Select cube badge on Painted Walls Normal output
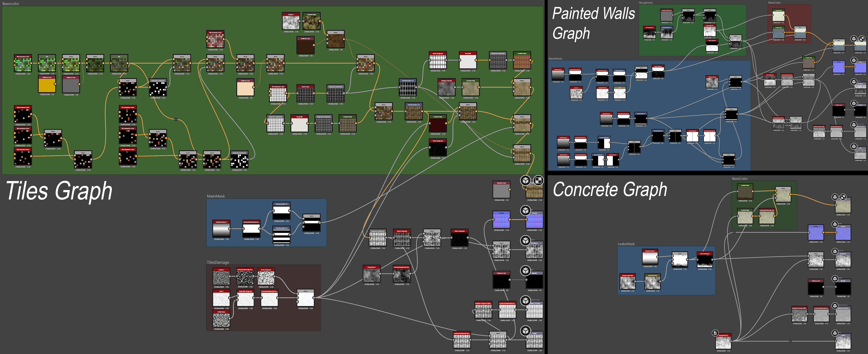The width and height of the screenshot is (868, 354). point(854,60)
